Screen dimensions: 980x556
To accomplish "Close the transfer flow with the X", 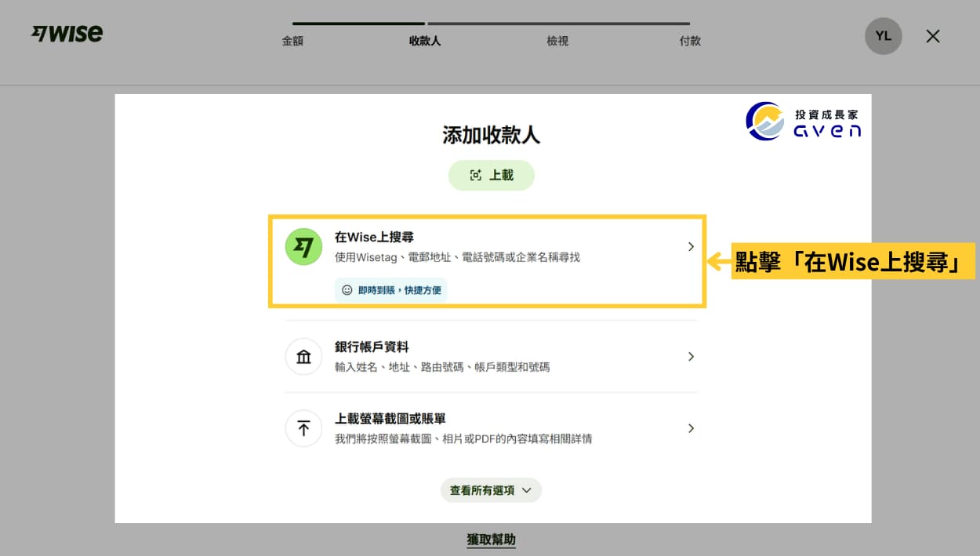I will (x=933, y=36).
